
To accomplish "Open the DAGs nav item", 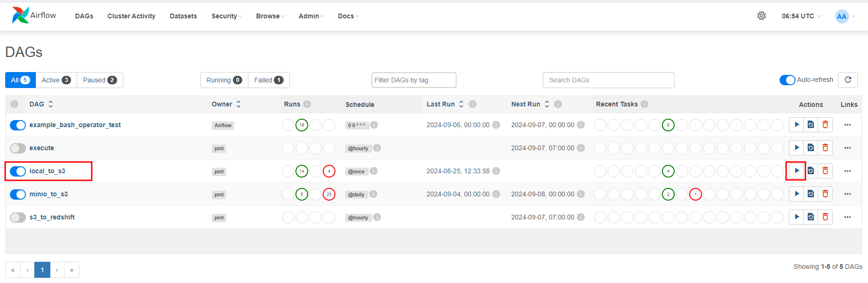I will 84,16.
